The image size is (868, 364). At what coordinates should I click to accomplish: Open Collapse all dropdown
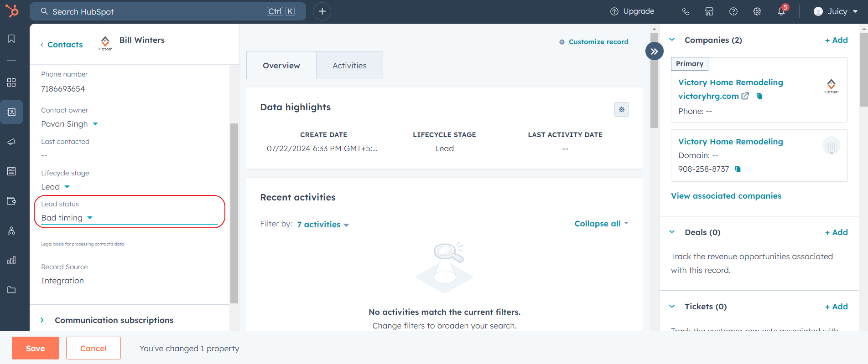click(601, 224)
